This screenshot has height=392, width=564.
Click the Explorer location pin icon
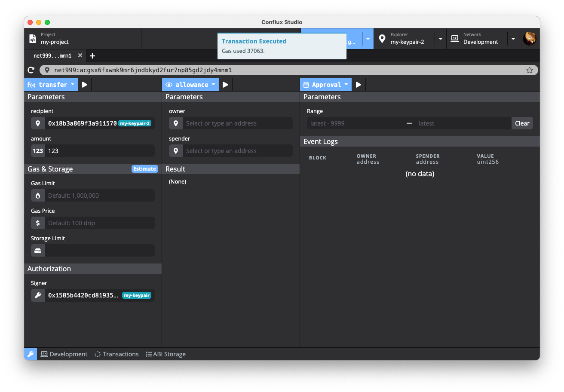(382, 39)
